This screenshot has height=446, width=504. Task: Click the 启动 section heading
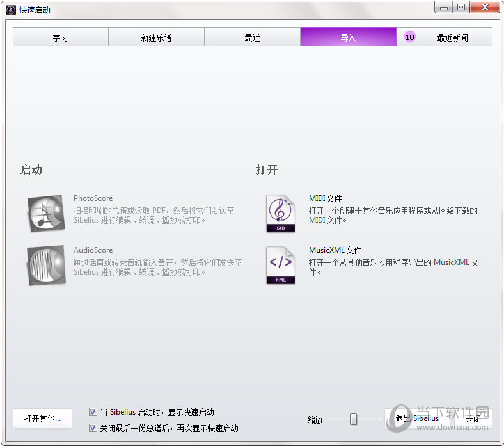click(31, 170)
